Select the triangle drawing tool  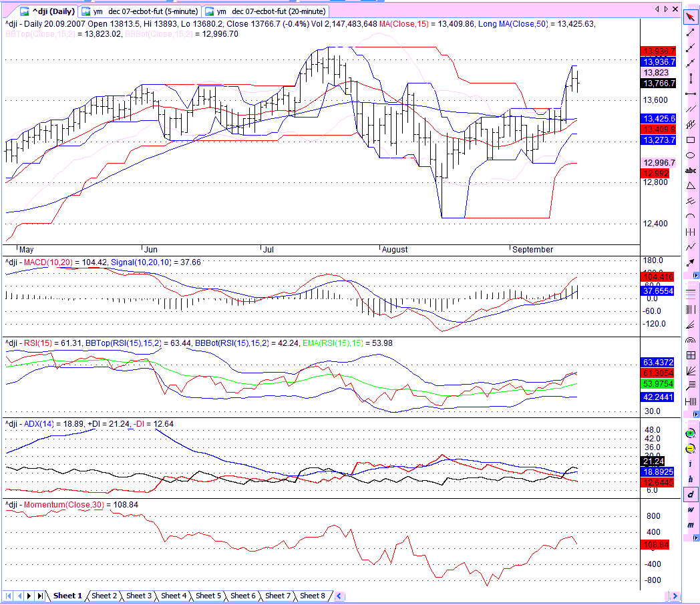pos(691,186)
